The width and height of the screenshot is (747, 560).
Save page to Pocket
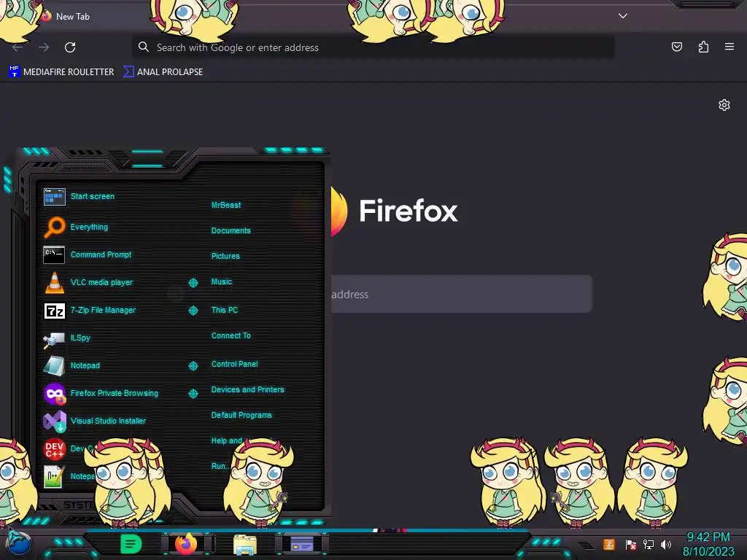click(676, 47)
